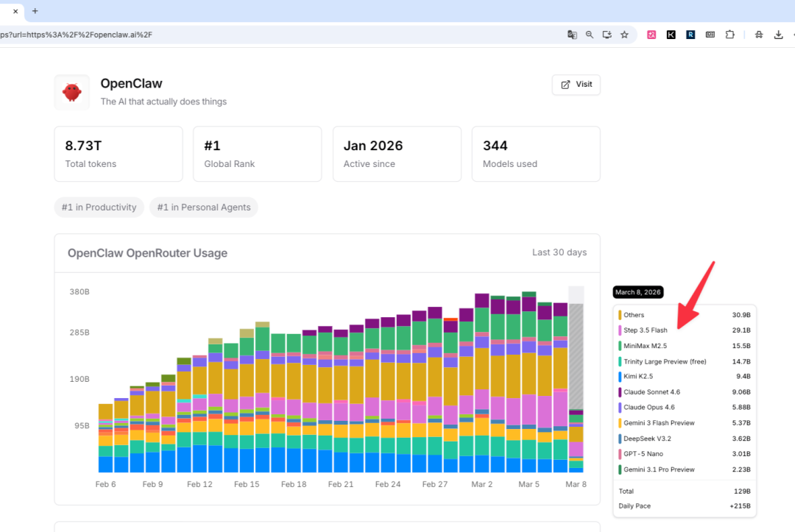
Task: Click 'Gemini 3.1 Pro Preview' in tooltip
Action: click(x=659, y=469)
